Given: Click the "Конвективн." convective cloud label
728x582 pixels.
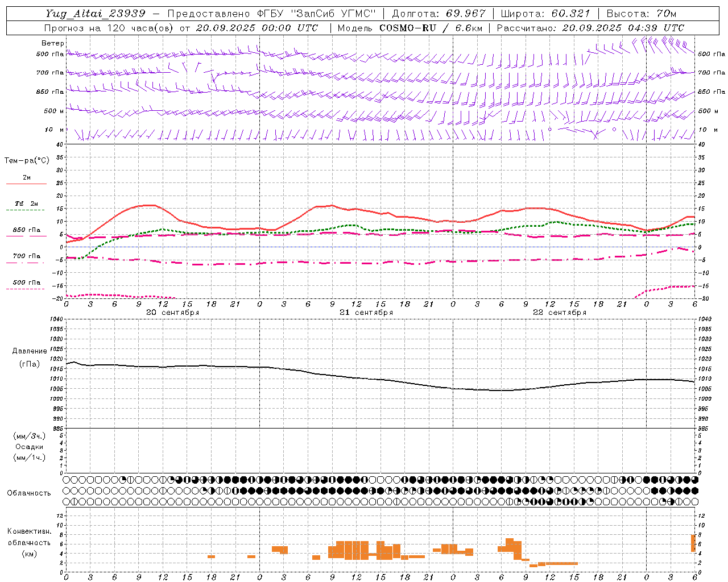Looking at the screenshot, I should pyautogui.click(x=30, y=531).
